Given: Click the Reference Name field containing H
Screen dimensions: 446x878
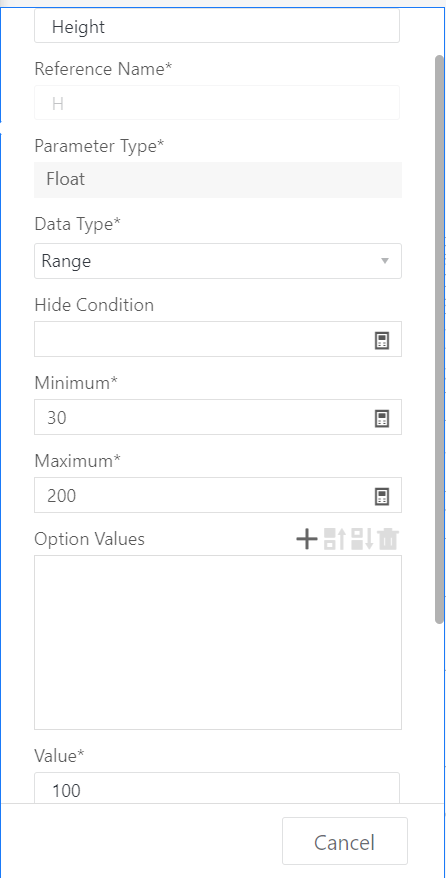Looking at the screenshot, I should pyautogui.click(x=217, y=102).
